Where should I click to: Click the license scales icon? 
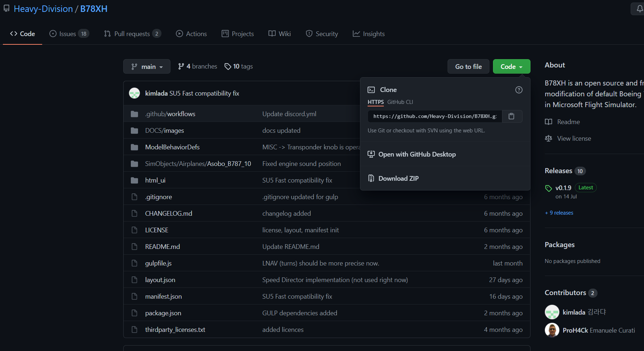click(x=548, y=139)
